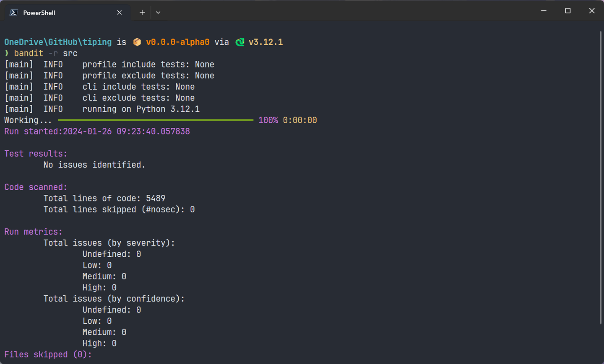
Task: Click the OneDrive\GitHub\tiping path text
Action: [x=58, y=42]
